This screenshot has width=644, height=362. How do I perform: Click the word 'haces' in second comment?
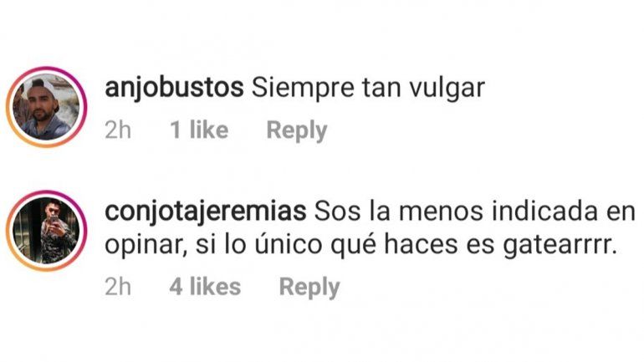click(421, 245)
